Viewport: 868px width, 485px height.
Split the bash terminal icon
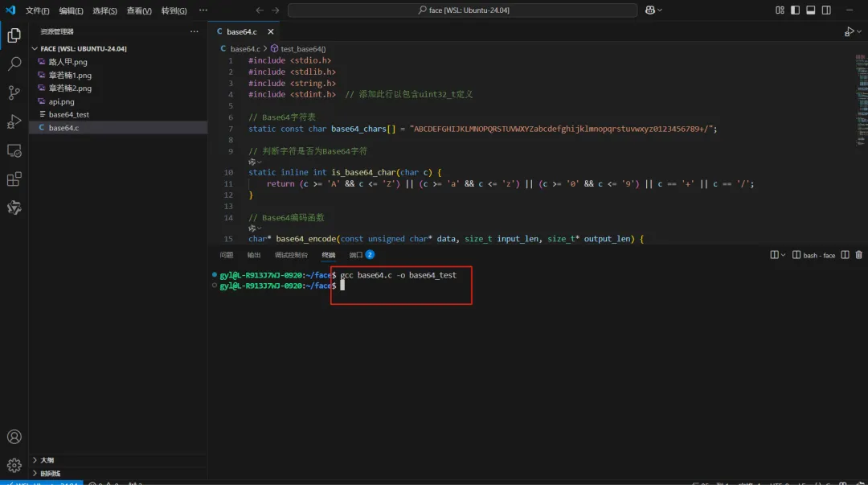tap(845, 255)
